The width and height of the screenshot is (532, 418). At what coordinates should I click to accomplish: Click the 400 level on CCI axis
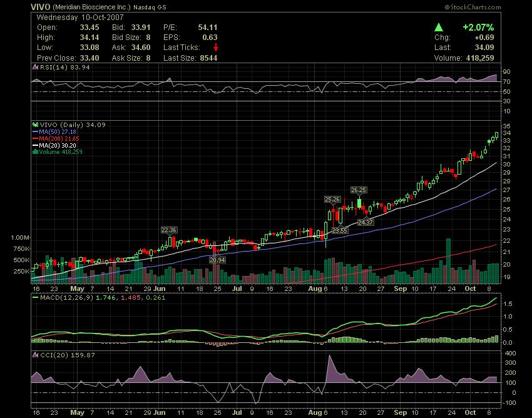pyautogui.click(x=509, y=353)
